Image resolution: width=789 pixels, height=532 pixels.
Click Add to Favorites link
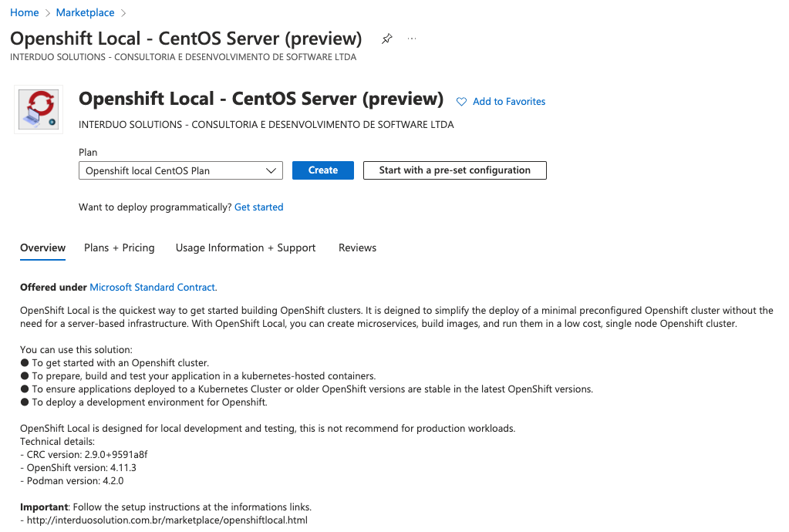click(509, 102)
